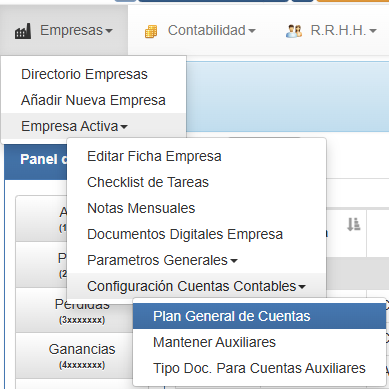Choose Tipo Doc. Para Cuentas Auxiliares
This screenshot has height=389, width=389.
259,368
